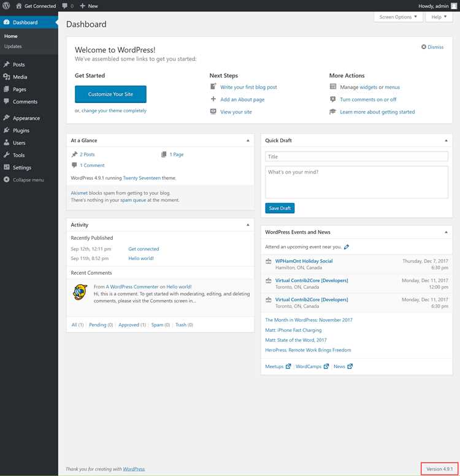Open comments bubble icon in admin bar

(x=64, y=6)
